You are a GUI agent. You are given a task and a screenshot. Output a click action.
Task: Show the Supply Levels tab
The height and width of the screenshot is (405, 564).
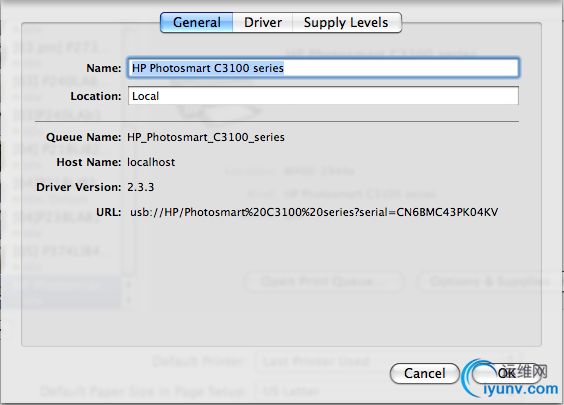(x=347, y=22)
